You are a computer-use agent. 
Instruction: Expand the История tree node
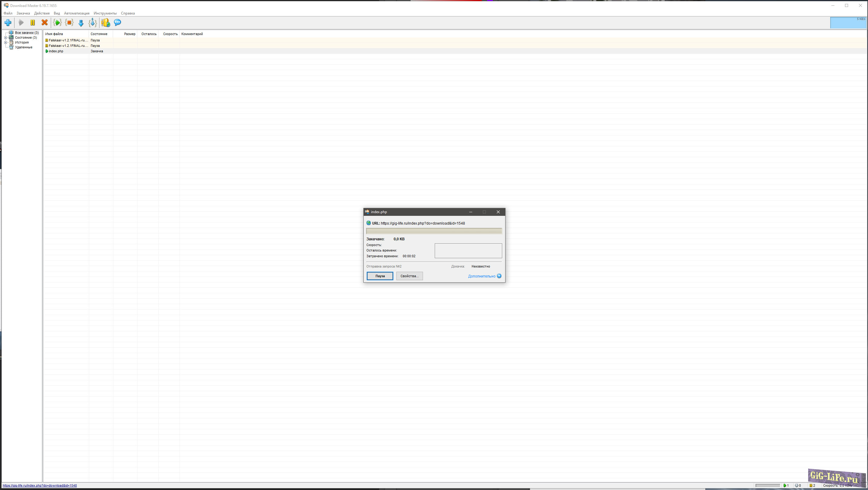[5, 42]
